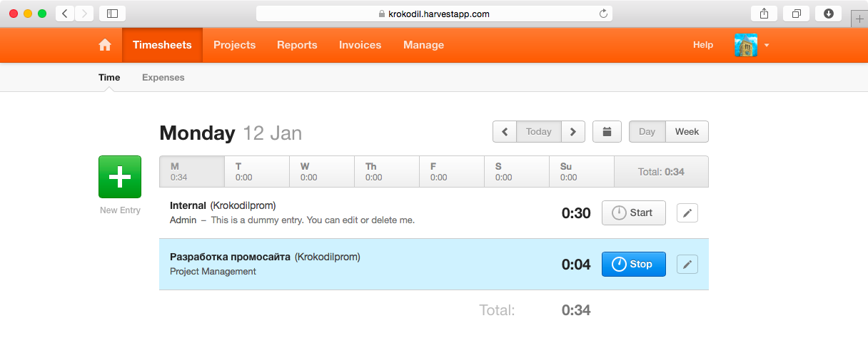Reload the page in the address bar

point(603,14)
